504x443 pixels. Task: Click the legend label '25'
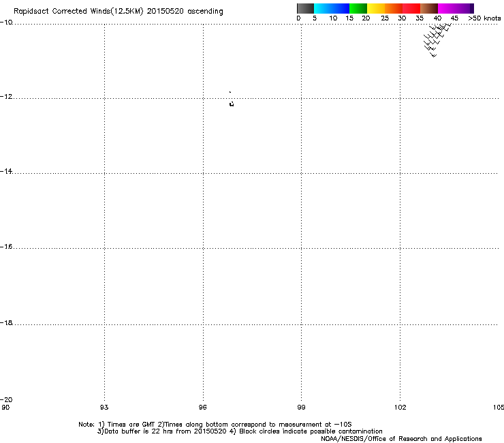[x=385, y=18]
